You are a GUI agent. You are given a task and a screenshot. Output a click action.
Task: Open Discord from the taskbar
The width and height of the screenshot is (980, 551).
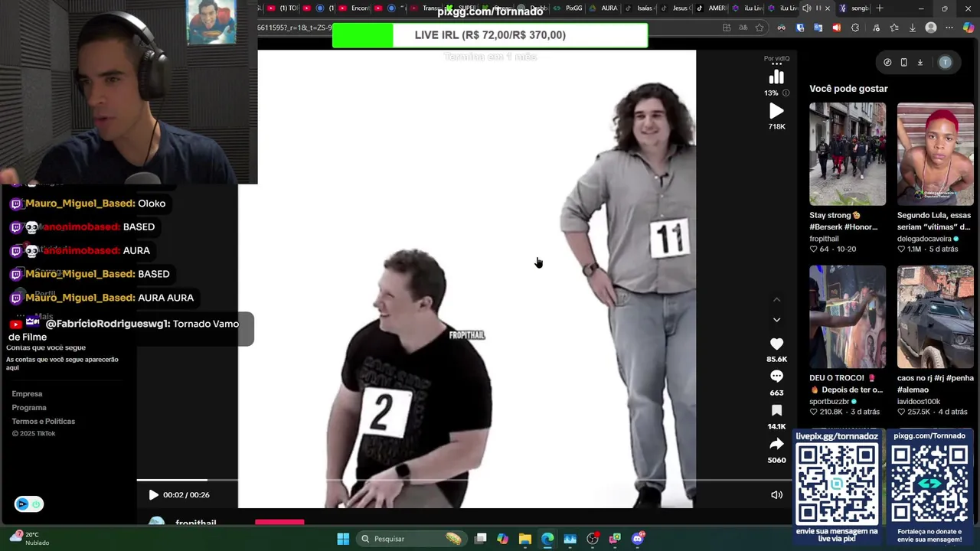pos(638,539)
